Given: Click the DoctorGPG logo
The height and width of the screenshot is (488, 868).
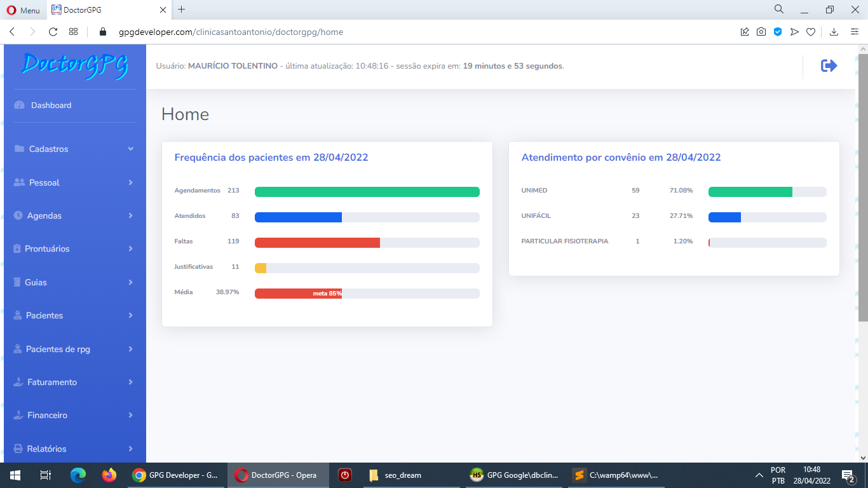Looking at the screenshot, I should (75, 65).
